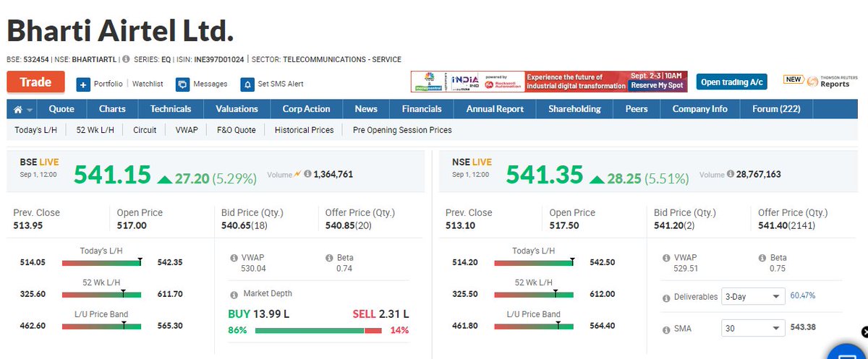Click the orange Trade button
The image size is (868, 359).
click(35, 82)
